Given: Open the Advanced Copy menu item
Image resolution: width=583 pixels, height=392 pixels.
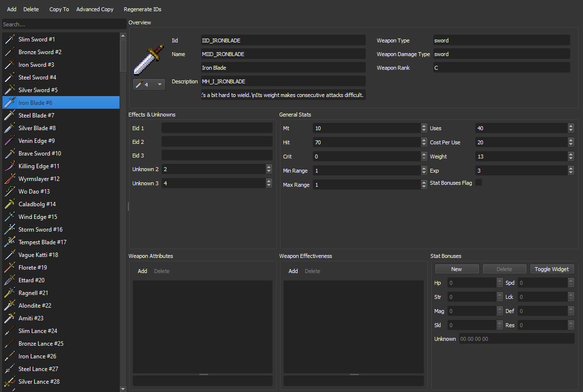Looking at the screenshot, I should pyautogui.click(x=95, y=9).
